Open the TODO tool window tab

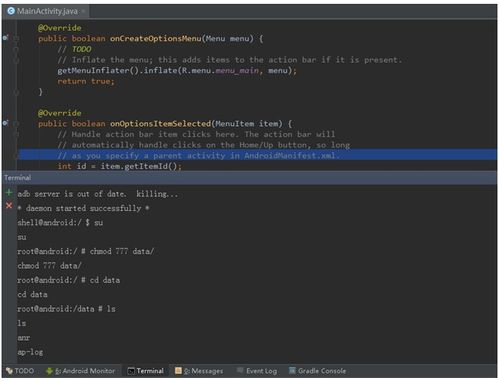click(x=20, y=371)
